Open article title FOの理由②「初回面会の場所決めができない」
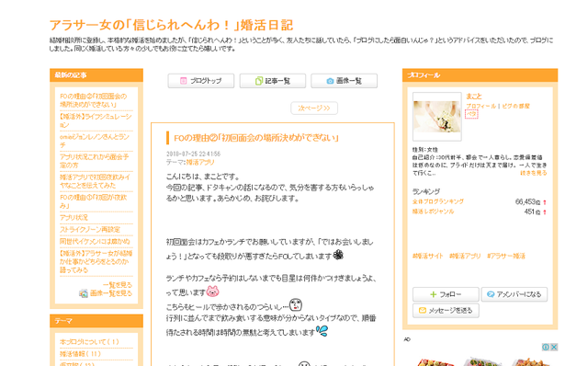 tap(256, 138)
